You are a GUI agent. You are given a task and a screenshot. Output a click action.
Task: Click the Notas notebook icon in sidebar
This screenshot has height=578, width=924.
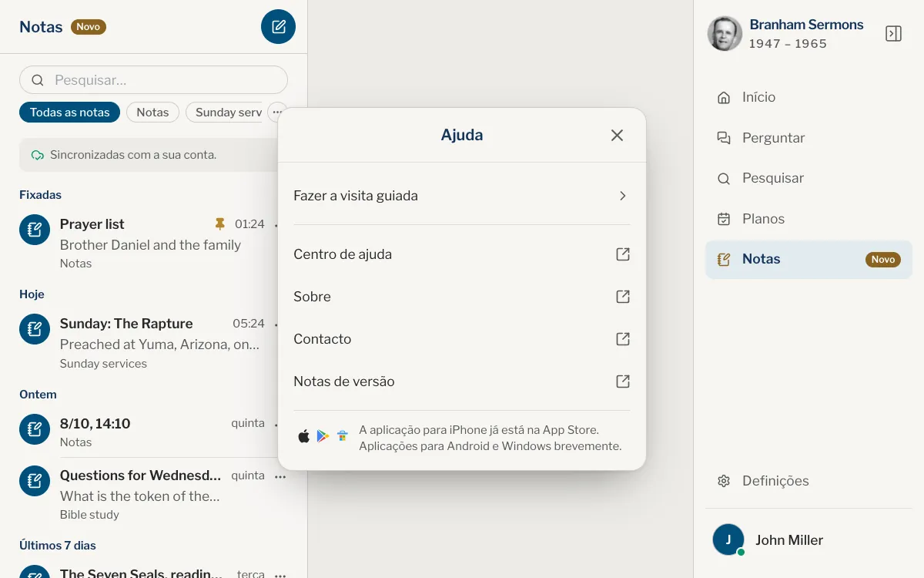tap(724, 259)
